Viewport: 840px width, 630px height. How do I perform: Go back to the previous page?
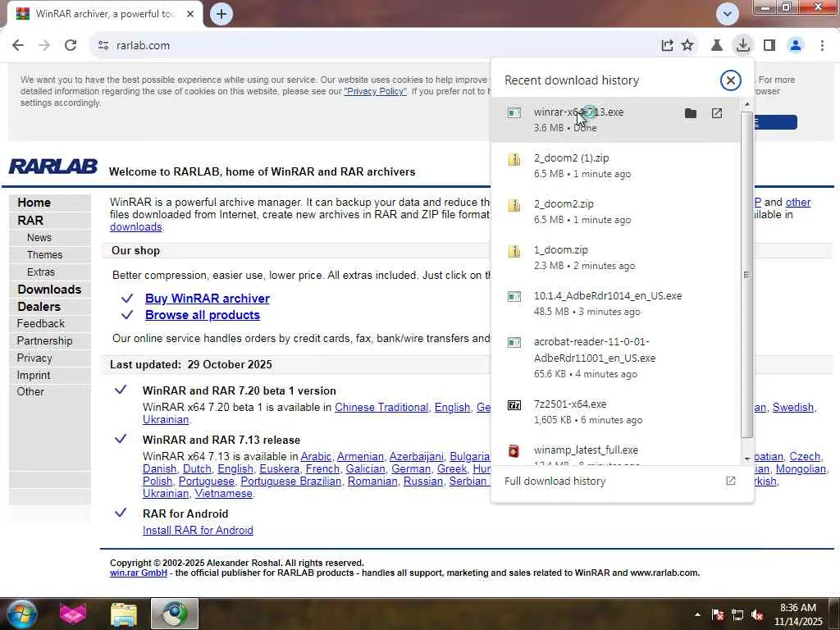coord(18,46)
